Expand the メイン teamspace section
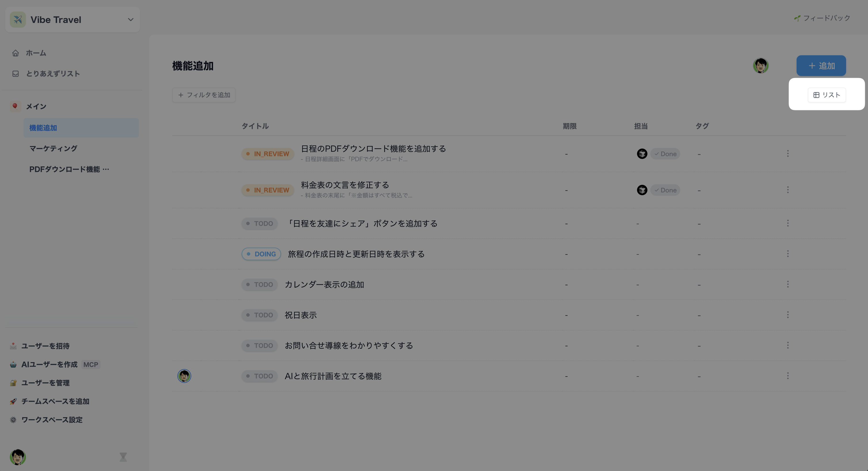The image size is (868, 471). click(x=36, y=106)
